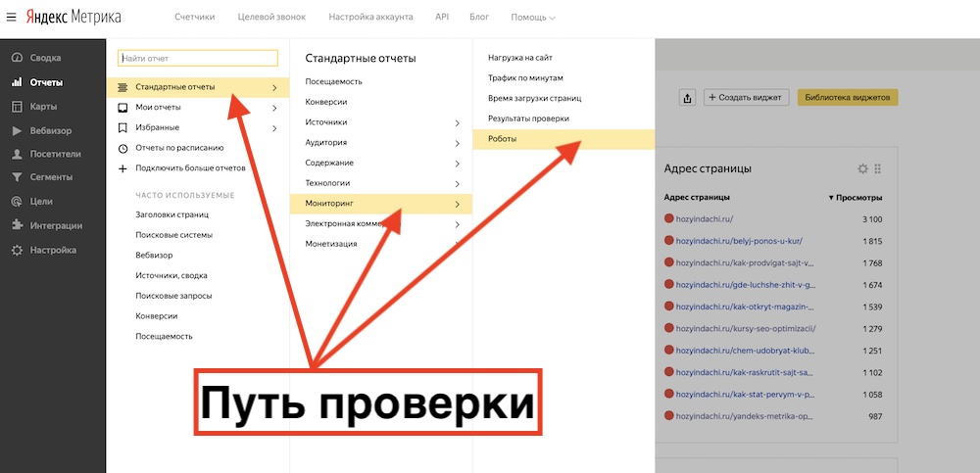The width and height of the screenshot is (980, 473).
Task: Click the plus icon for Подключить больше отчетов
Action: tap(122, 168)
